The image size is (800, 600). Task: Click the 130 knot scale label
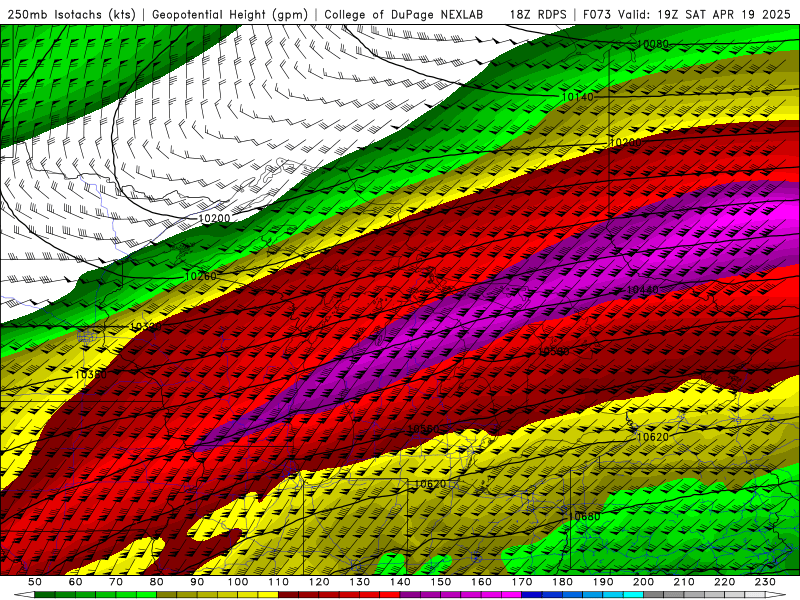click(360, 582)
